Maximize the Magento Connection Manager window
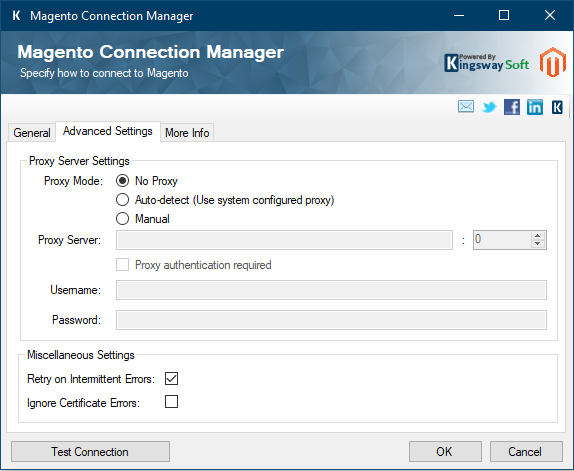This screenshot has width=574, height=471. click(x=504, y=15)
